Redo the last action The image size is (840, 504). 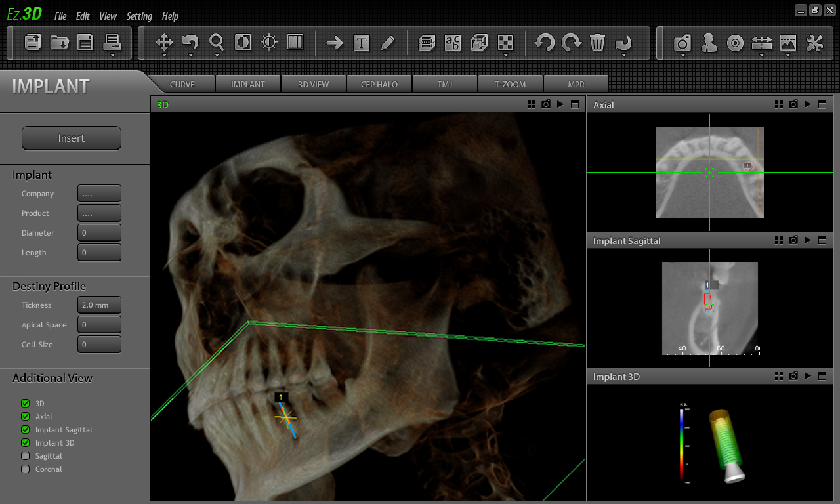(x=572, y=43)
